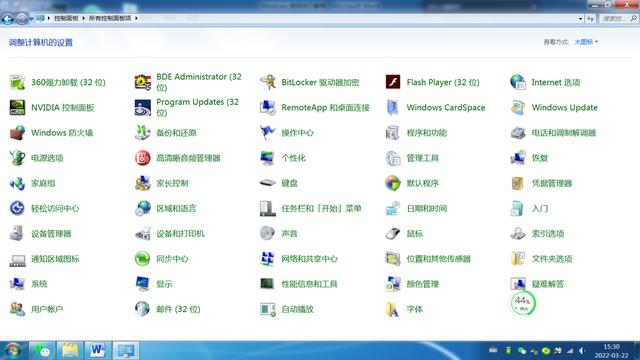Click the 设备管理器 link
Image resolution: width=640 pixels, height=360 pixels.
[x=51, y=234]
